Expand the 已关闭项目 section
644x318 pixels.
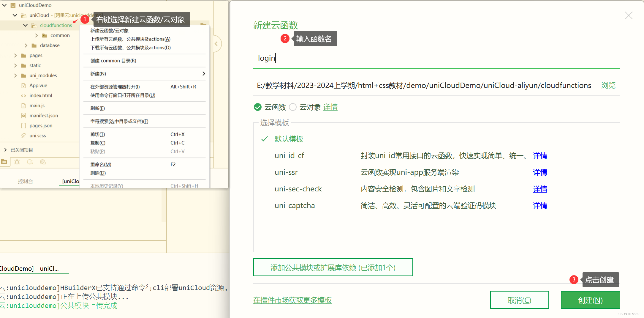(5, 149)
